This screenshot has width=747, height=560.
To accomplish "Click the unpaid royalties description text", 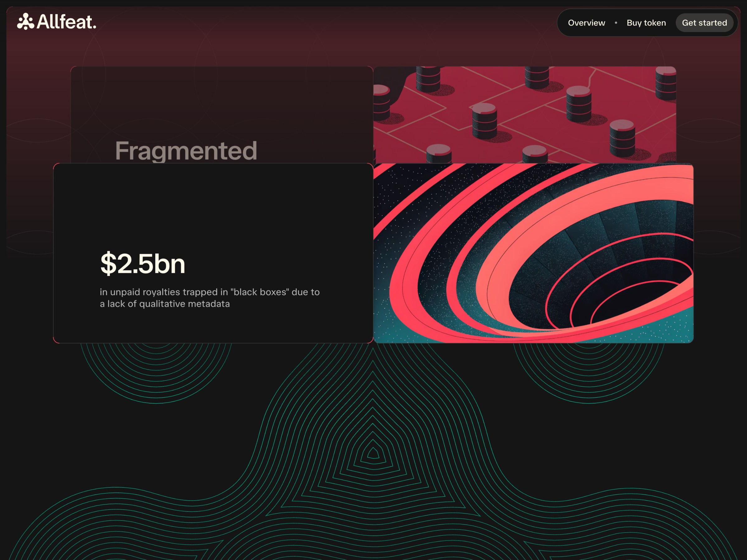I will [x=209, y=298].
